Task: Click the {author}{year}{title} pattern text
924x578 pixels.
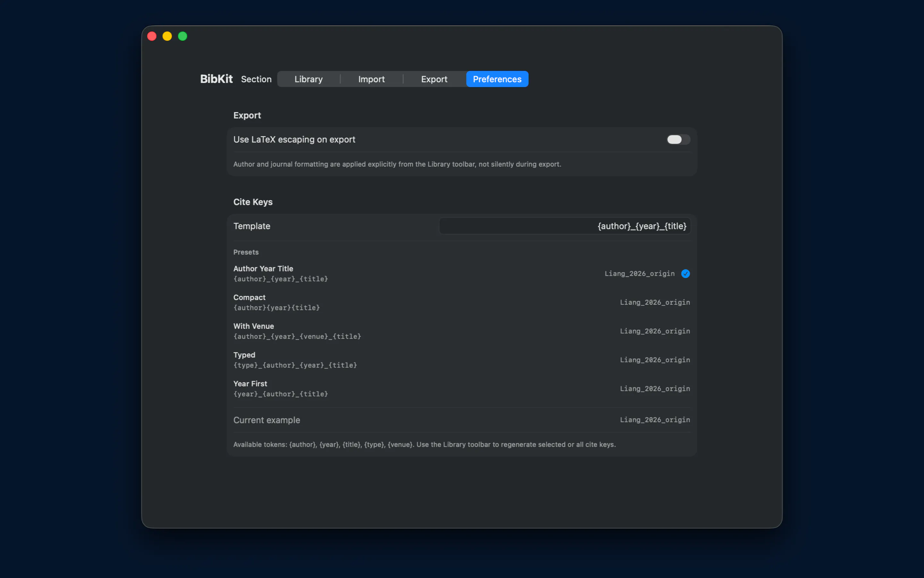Action: (277, 308)
